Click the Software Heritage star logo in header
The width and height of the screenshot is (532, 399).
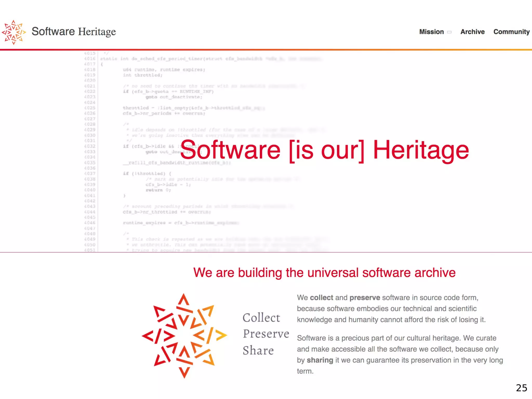point(14,32)
